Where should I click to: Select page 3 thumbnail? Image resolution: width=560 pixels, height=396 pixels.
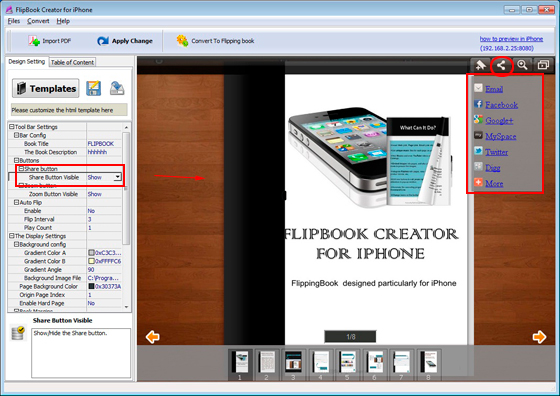tap(293, 364)
